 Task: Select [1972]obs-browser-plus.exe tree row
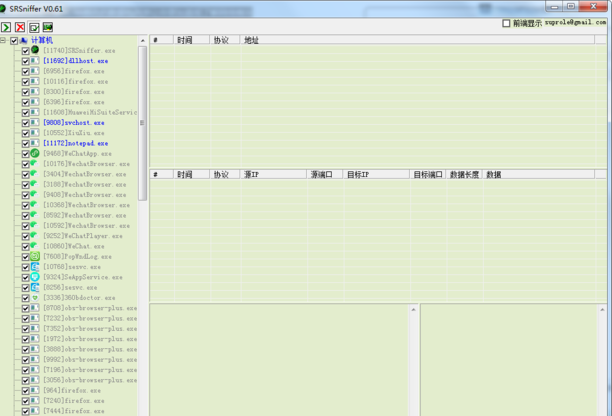[x=90, y=339]
